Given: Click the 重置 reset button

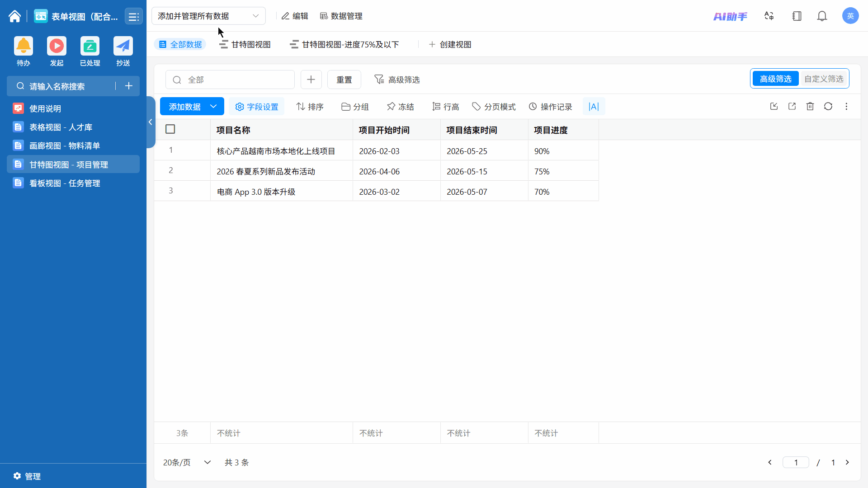Looking at the screenshot, I should [x=344, y=80].
